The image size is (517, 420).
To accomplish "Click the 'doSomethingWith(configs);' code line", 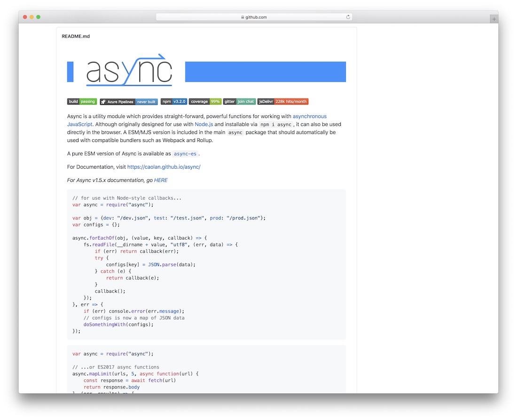I will coord(118,324).
